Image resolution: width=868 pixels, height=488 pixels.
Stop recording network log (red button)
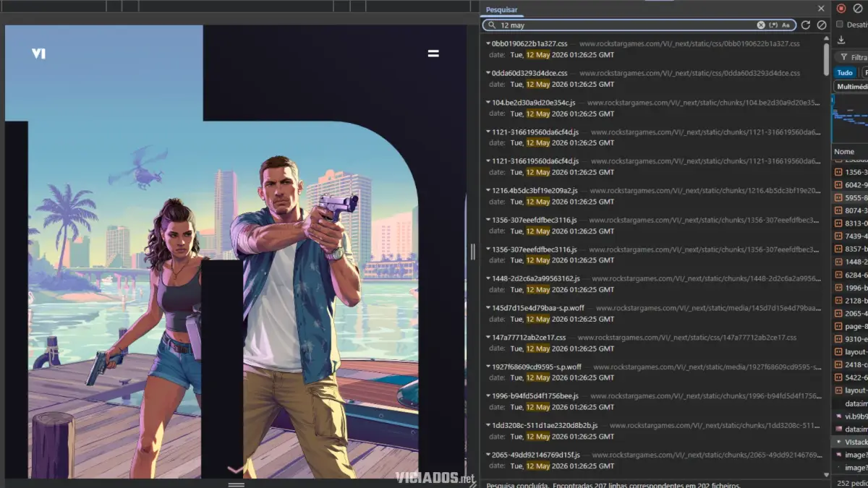coord(841,9)
